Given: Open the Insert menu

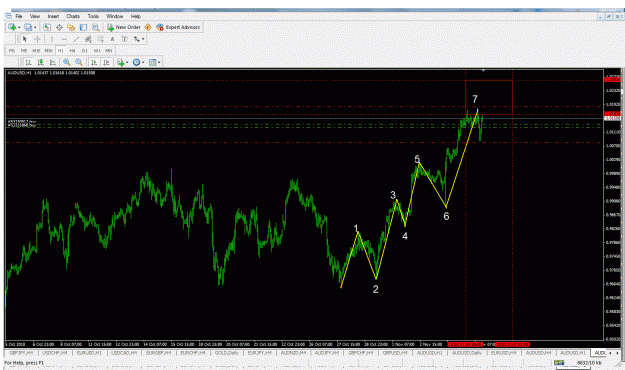Looking at the screenshot, I should 53,16.
